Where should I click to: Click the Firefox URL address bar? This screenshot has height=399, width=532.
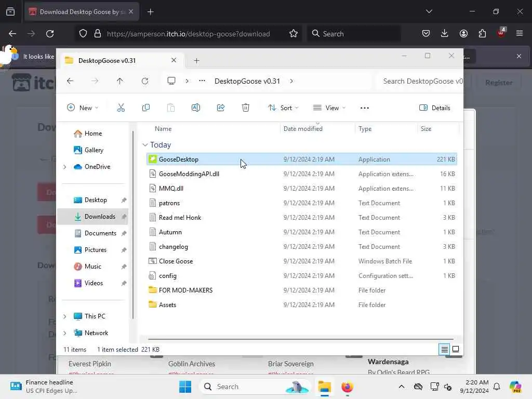tap(188, 34)
